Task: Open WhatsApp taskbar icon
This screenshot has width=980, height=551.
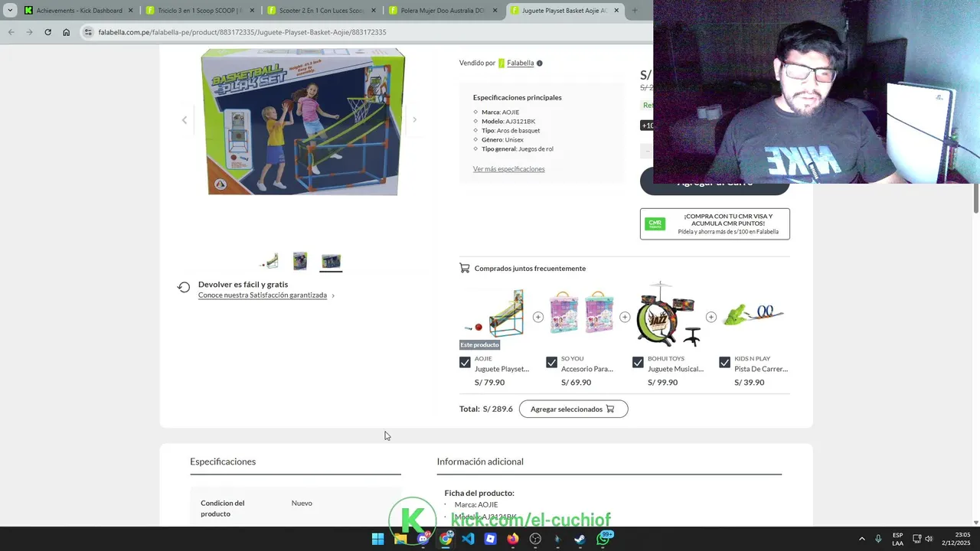Action: pos(603,539)
